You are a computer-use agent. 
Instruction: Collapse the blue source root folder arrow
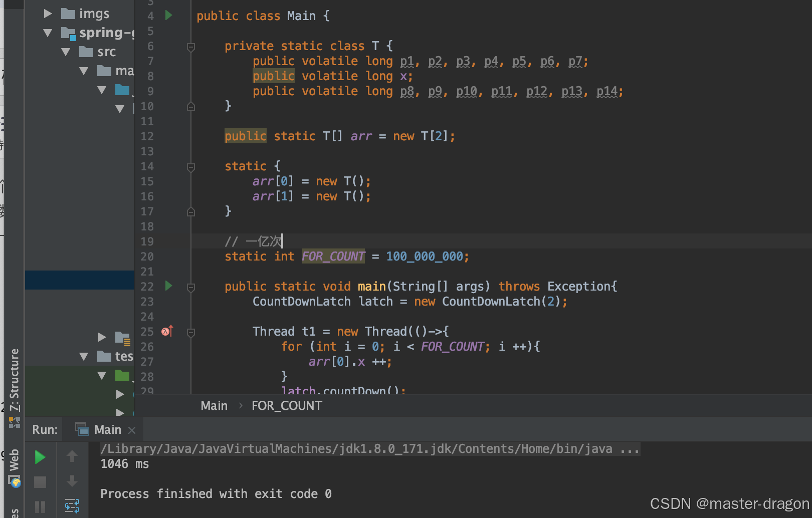tap(102, 90)
